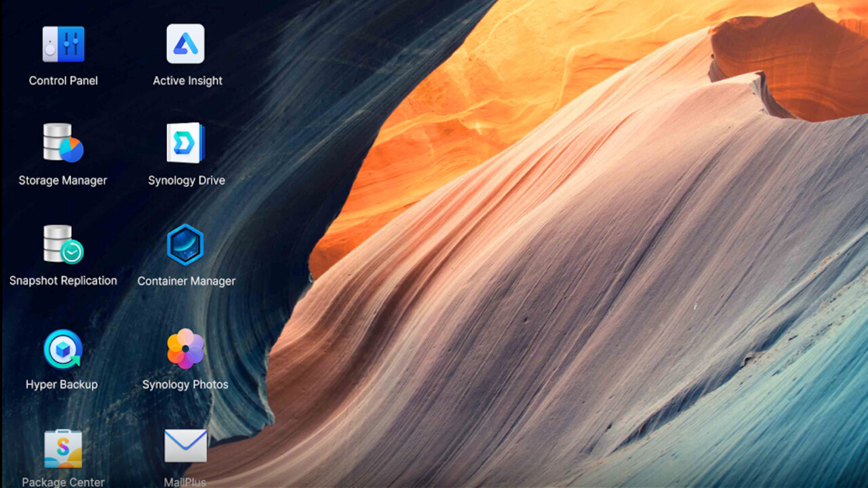Open the Control Panel icon

[x=63, y=44]
